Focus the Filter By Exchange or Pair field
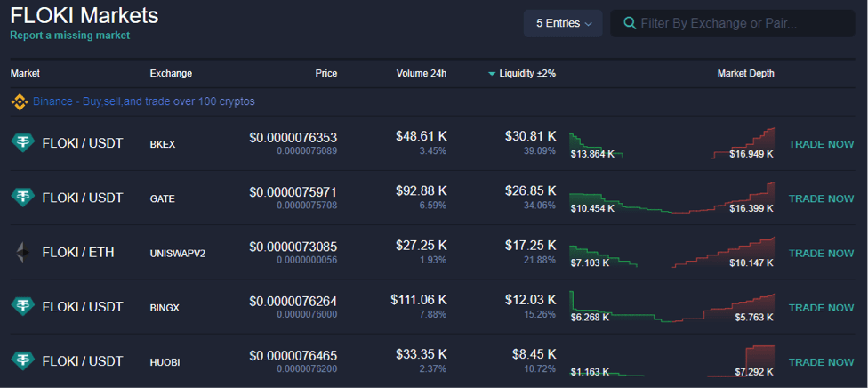The width and height of the screenshot is (868, 388). tap(733, 23)
